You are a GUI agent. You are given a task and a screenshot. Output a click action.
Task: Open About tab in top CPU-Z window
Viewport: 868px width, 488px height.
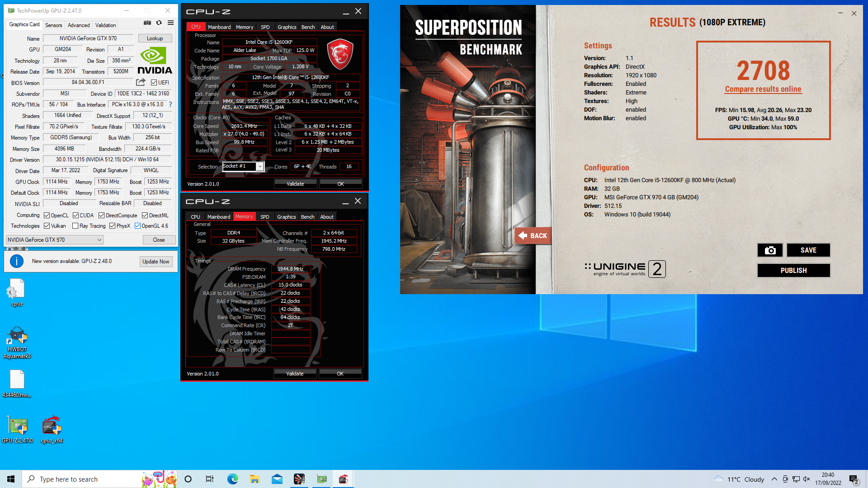[327, 27]
